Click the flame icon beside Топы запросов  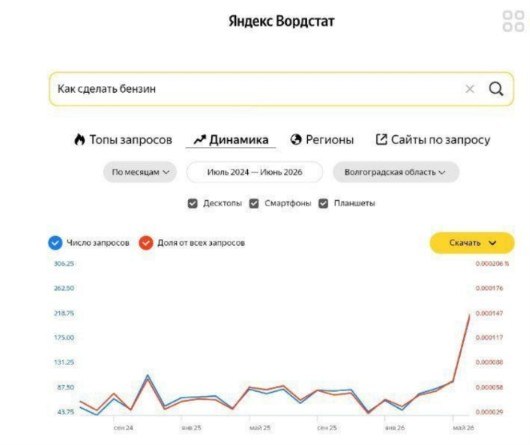(x=79, y=139)
